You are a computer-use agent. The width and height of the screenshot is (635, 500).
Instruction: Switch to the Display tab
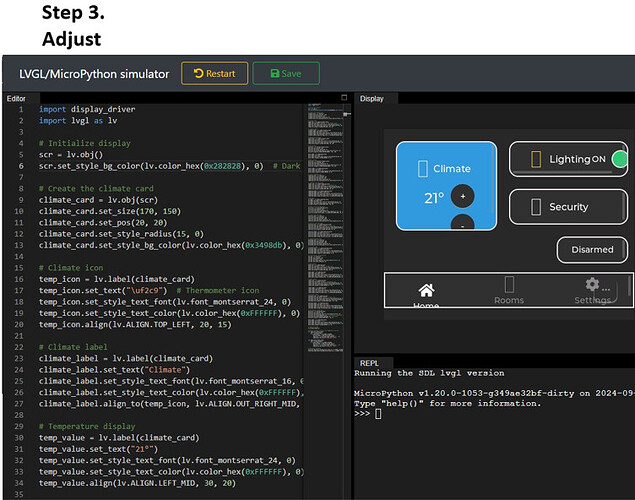[372, 98]
